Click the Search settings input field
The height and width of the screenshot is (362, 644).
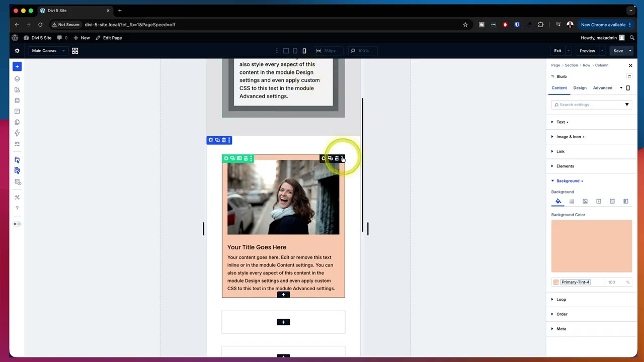(588, 105)
